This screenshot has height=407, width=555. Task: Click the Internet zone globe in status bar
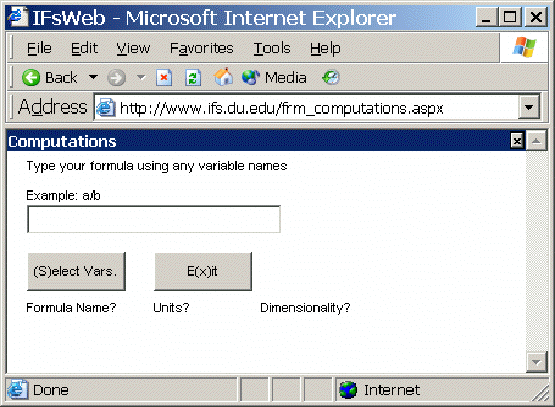point(348,390)
